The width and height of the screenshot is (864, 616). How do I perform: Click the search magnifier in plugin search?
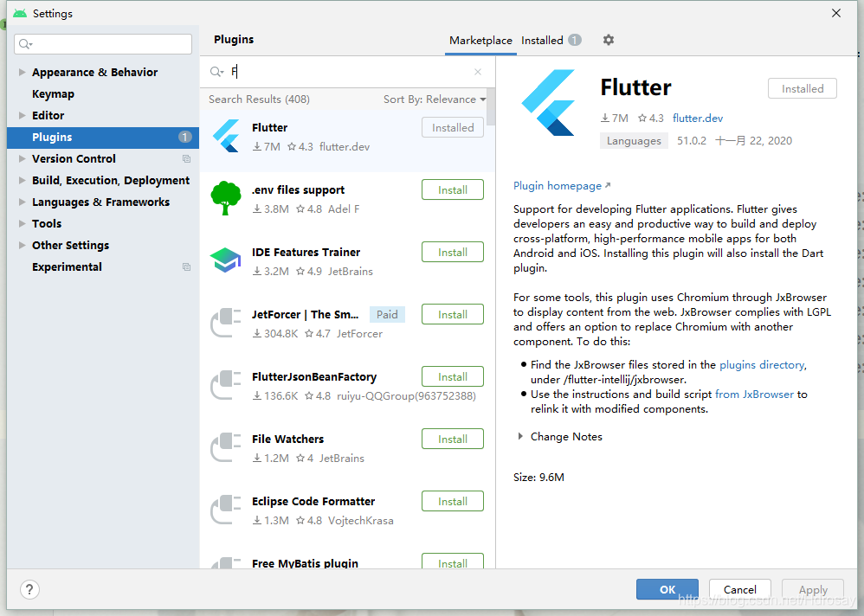[216, 72]
